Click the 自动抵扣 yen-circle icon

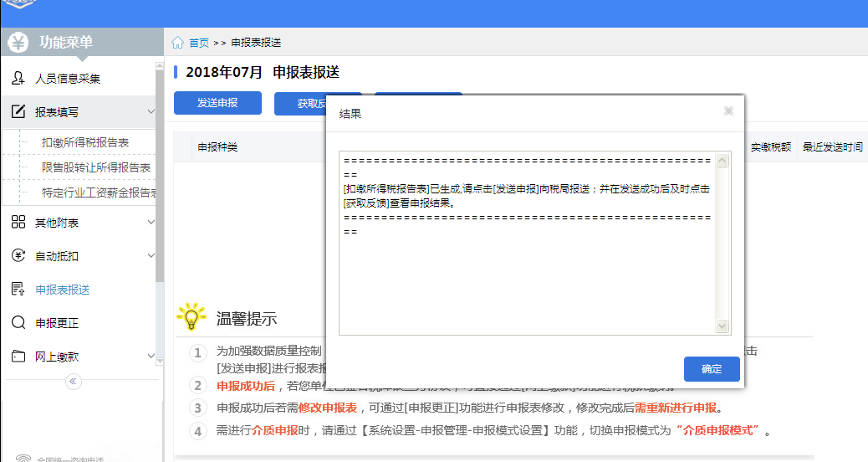18,255
